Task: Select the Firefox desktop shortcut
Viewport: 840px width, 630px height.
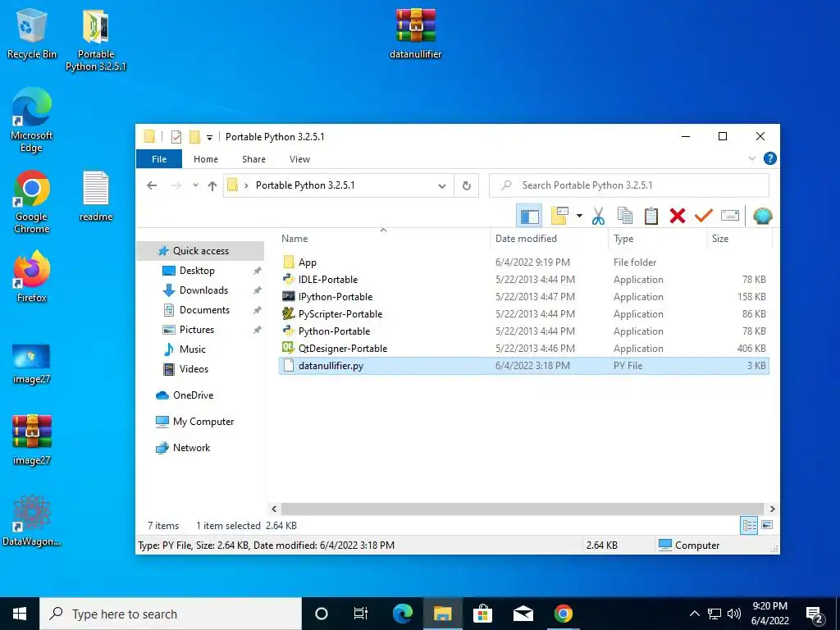Action: pos(32,277)
